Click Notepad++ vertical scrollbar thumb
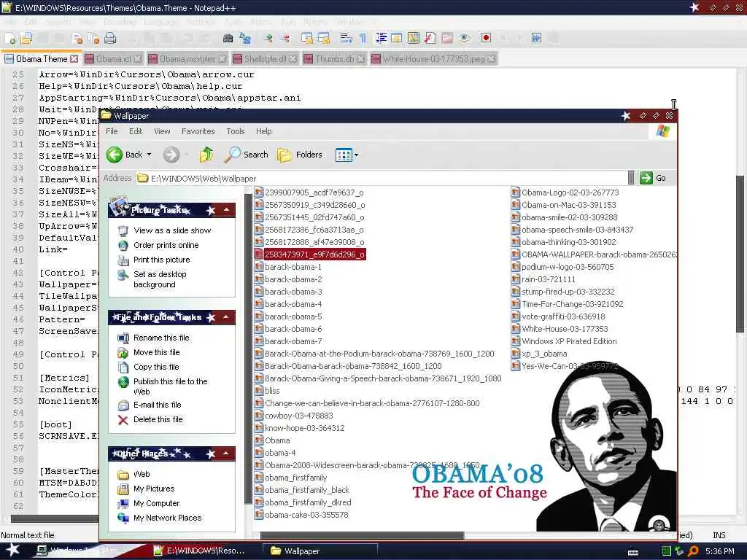Image resolution: width=747 pixels, height=560 pixels. [740, 254]
